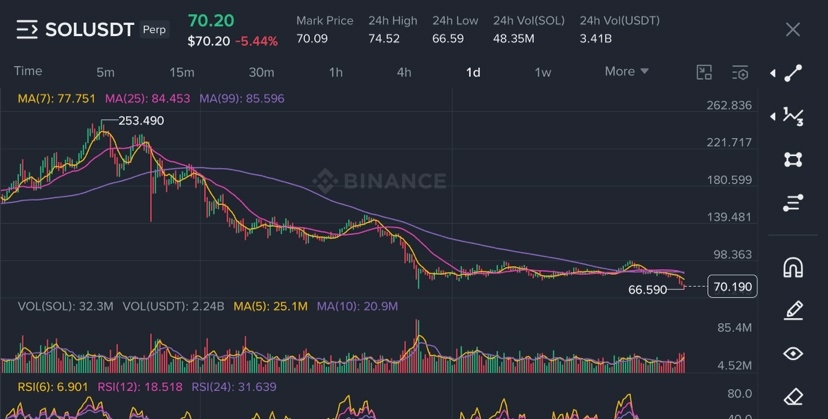
Task: Select the eraser tool to clear drawings
Action: [x=793, y=396]
